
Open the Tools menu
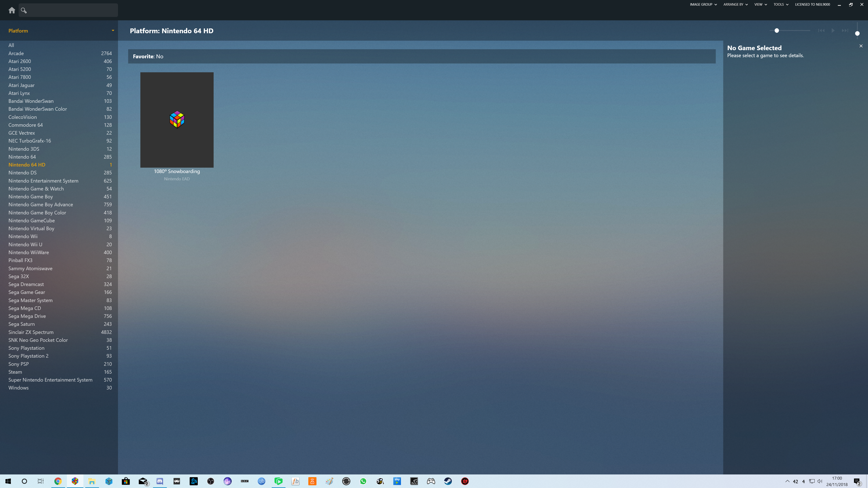[x=781, y=4]
